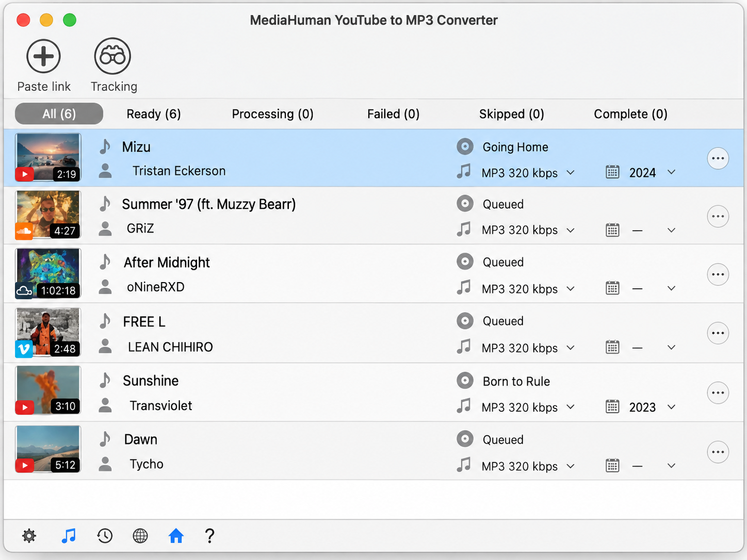The image size is (747, 560).
Task: Expand MP3 320 kbps dropdown for Sunshine
Action: [571, 407]
